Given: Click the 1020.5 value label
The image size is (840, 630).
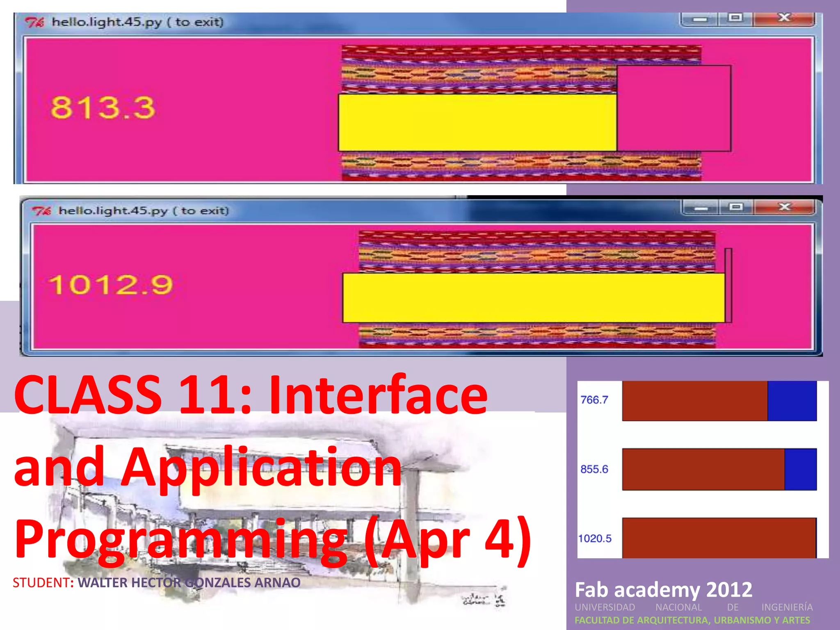Looking at the screenshot, I should 595,538.
